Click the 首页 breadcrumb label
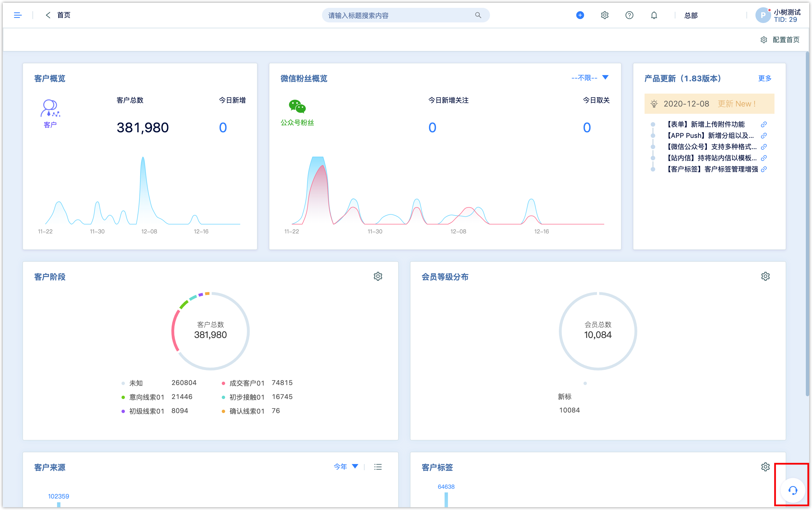The height and width of the screenshot is (510, 812). tap(64, 15)
